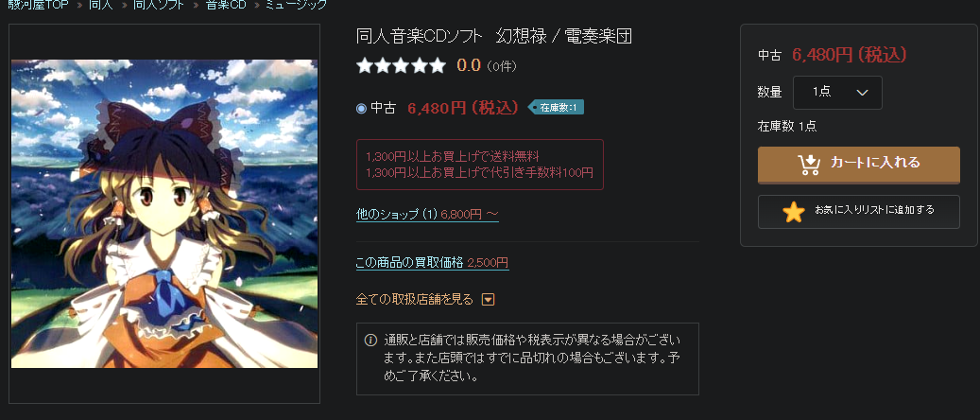Click the first rating star

[365, 65]
